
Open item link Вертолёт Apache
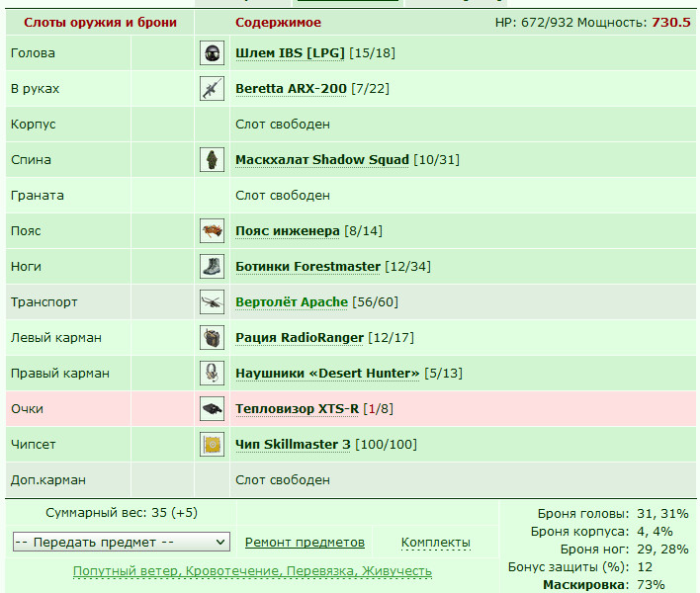click(291, 302)
